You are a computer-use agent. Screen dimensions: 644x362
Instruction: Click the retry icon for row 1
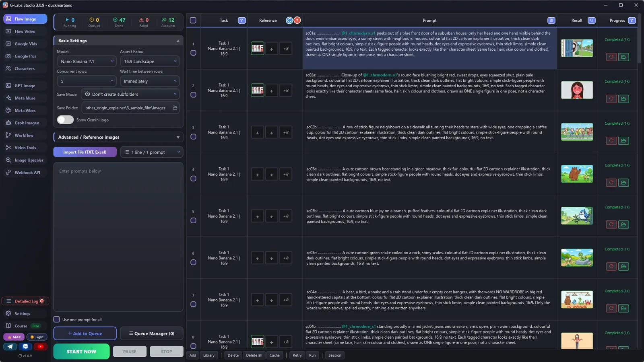(x=611, y=57)
